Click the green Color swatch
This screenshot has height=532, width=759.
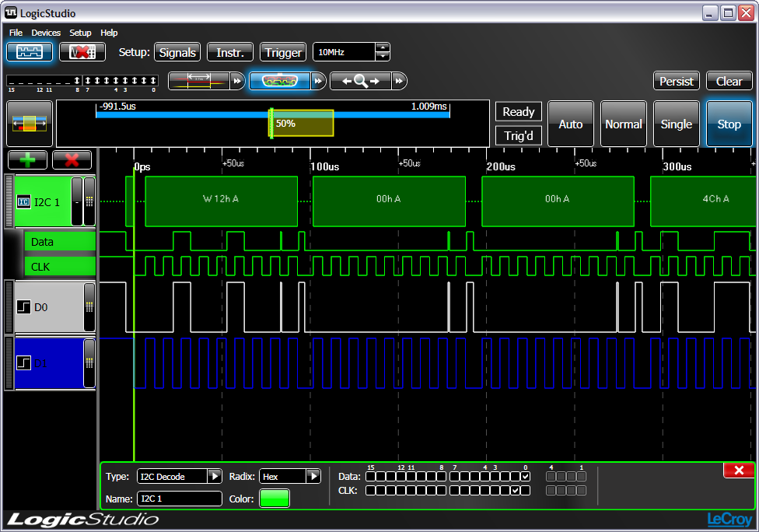(x=275, y=498)
